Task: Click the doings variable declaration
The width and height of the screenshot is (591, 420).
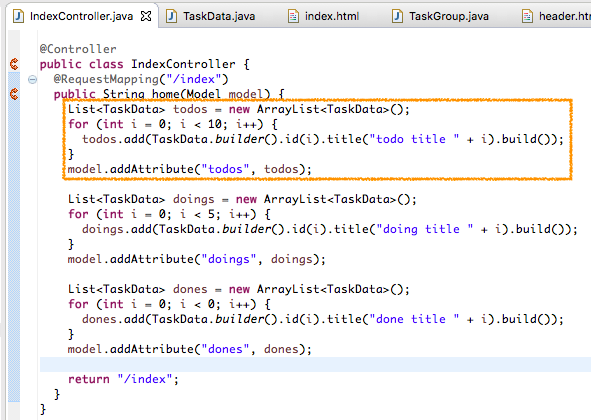Action: (193, 199)
